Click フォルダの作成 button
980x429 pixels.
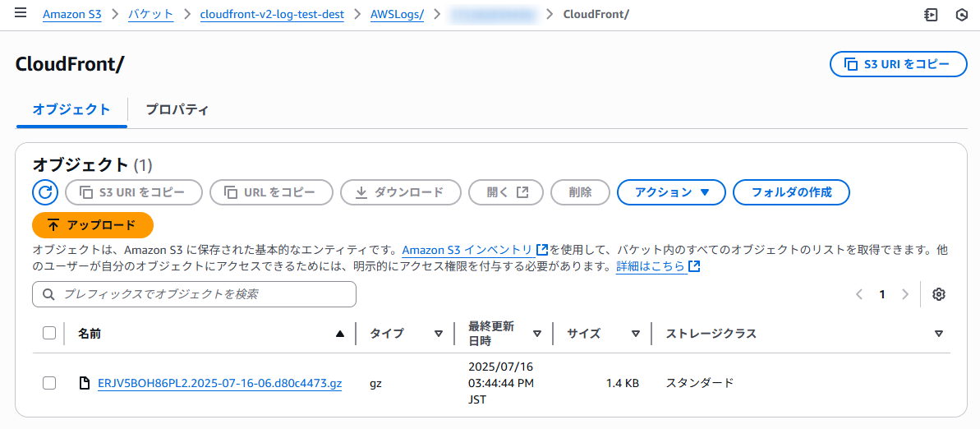791,192
